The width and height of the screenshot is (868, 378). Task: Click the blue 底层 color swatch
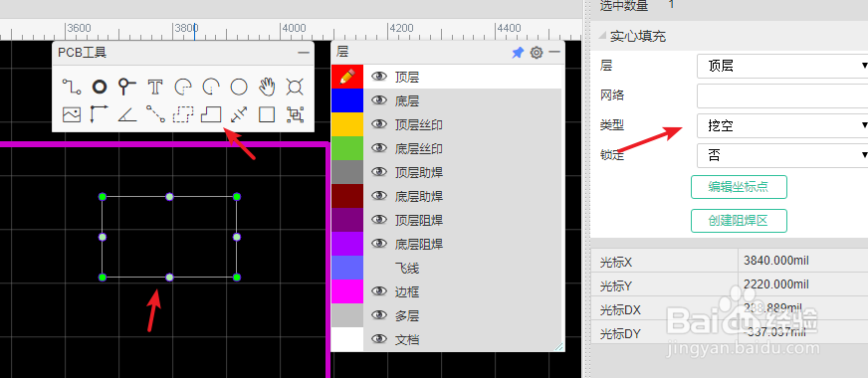[x=347, y=100]
